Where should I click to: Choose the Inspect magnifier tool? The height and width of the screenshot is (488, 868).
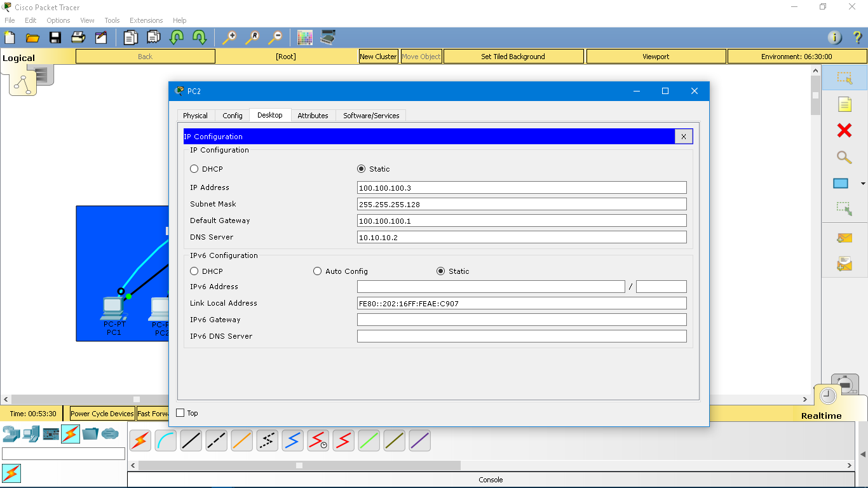click(x=844, y=157)
